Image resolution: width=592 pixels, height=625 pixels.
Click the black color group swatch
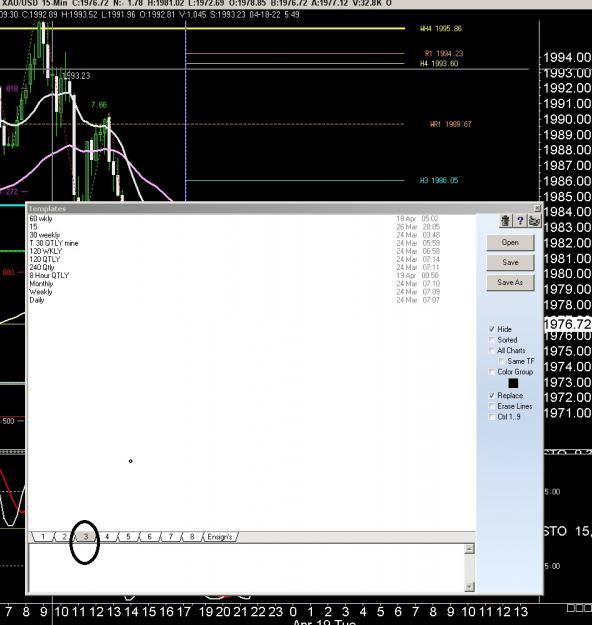[513, 383]
